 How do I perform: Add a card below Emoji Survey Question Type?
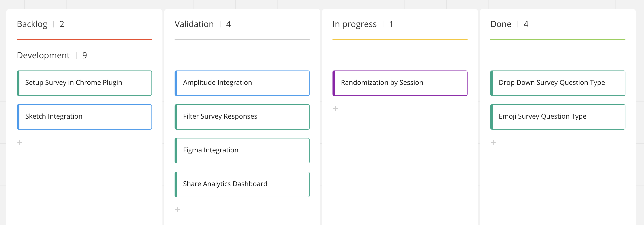tap(493, 142)
